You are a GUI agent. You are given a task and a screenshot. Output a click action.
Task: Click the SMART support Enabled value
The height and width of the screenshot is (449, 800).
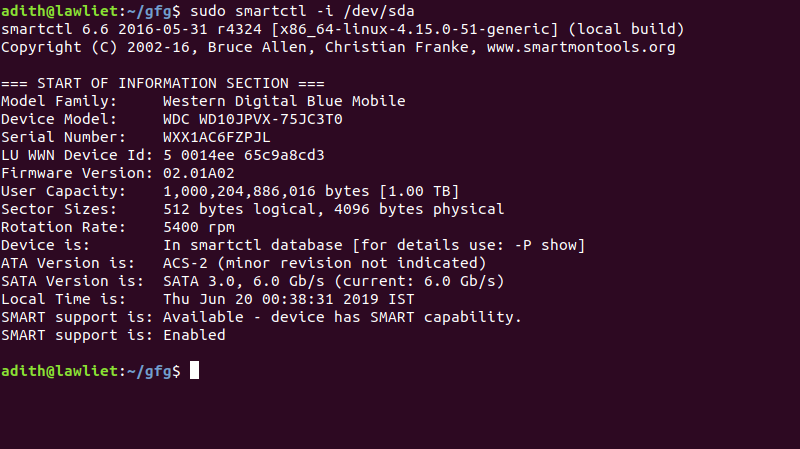pos(194,335)
